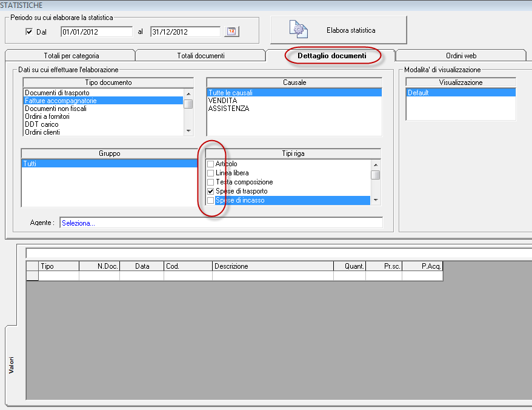Click the start date field 01/01/2012
Image resolution: width=532 pixels, height=410 pixels.
(97, 32)
